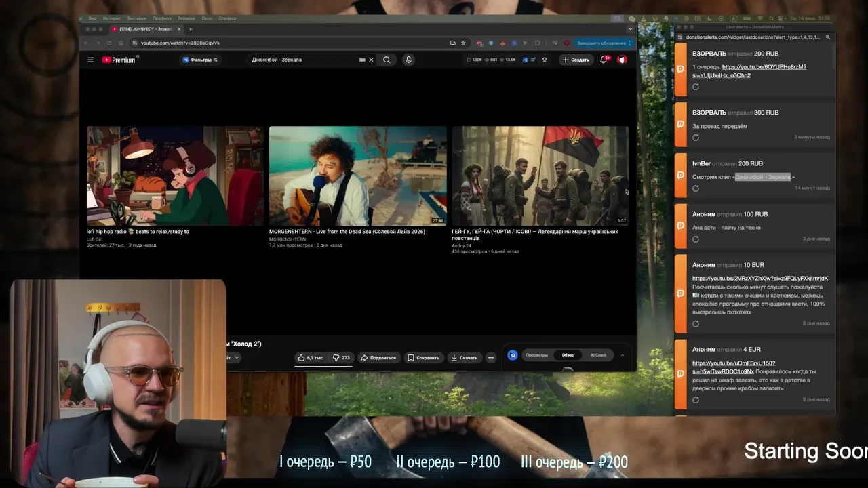Image resolution: width=868 pixels, height=488 pixels.
Task: Open the История menu in menu bar
Action: click(x=111, y=18)
